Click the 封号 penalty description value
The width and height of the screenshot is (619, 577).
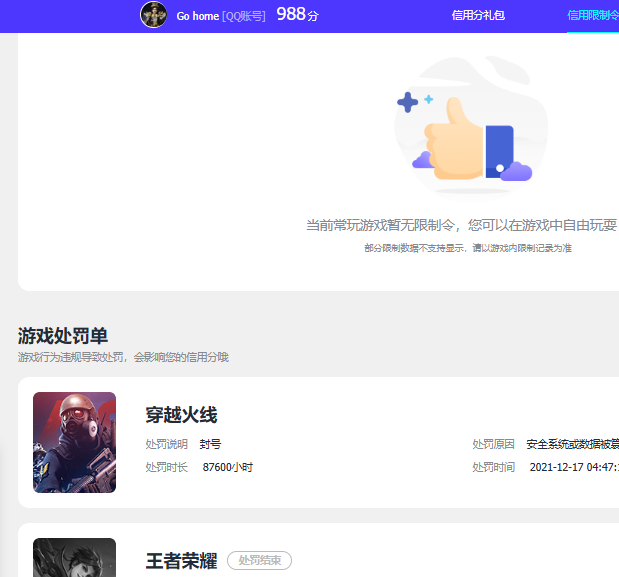210,444
